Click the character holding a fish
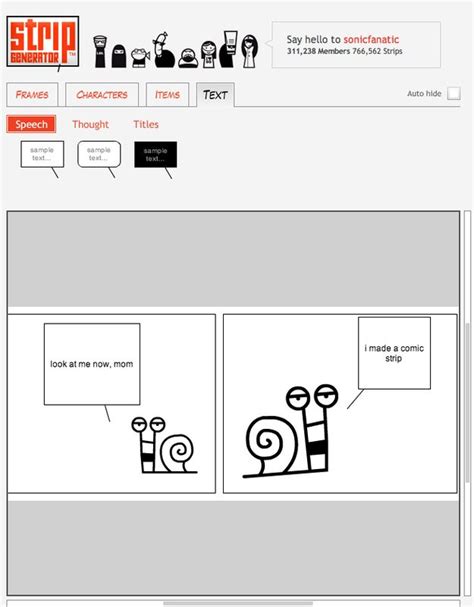 (140, 57)
